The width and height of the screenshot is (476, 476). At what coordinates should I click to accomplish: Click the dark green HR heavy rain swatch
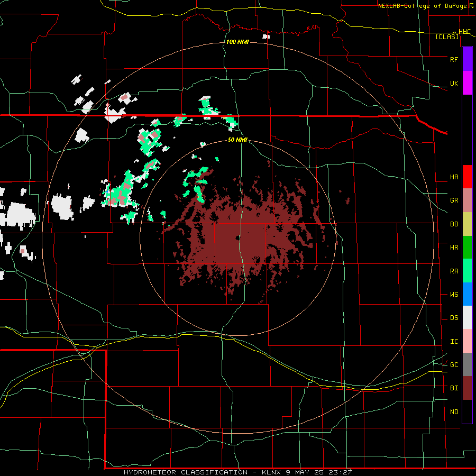[x=467, y=248]
